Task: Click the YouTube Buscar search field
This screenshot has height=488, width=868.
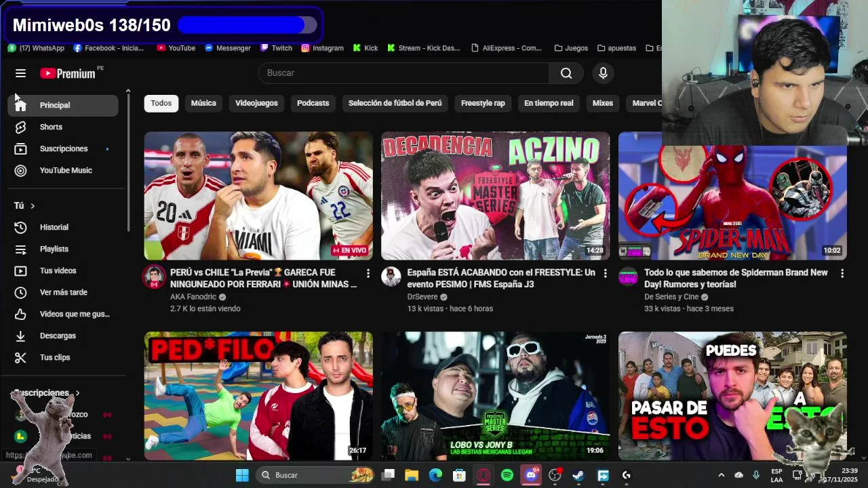Action: 403,73
